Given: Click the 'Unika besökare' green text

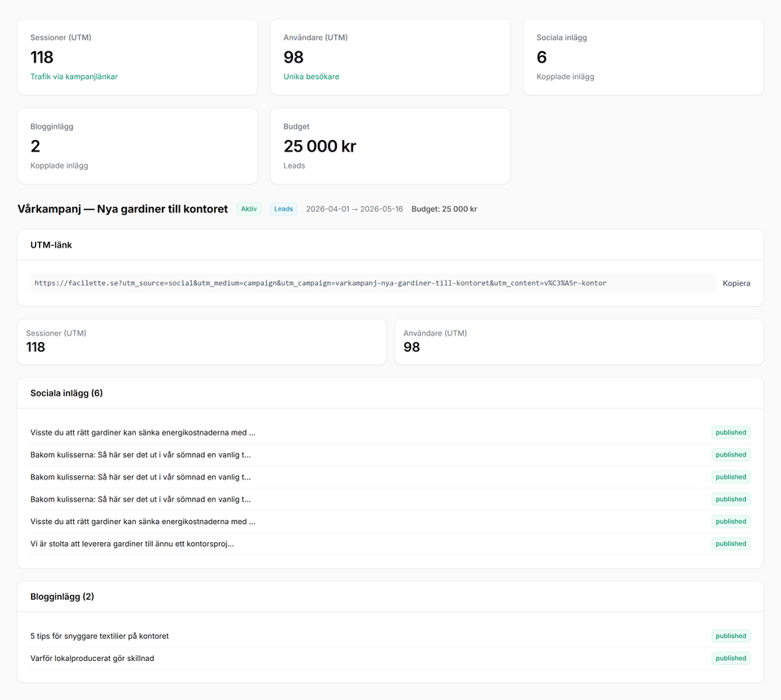Looking at the screenshot, I should click(311, 77).
